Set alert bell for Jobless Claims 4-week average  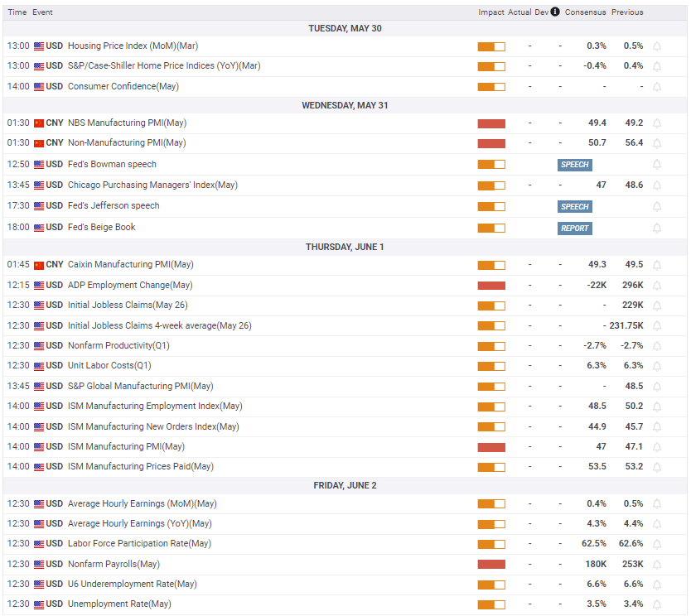(657, 326)
